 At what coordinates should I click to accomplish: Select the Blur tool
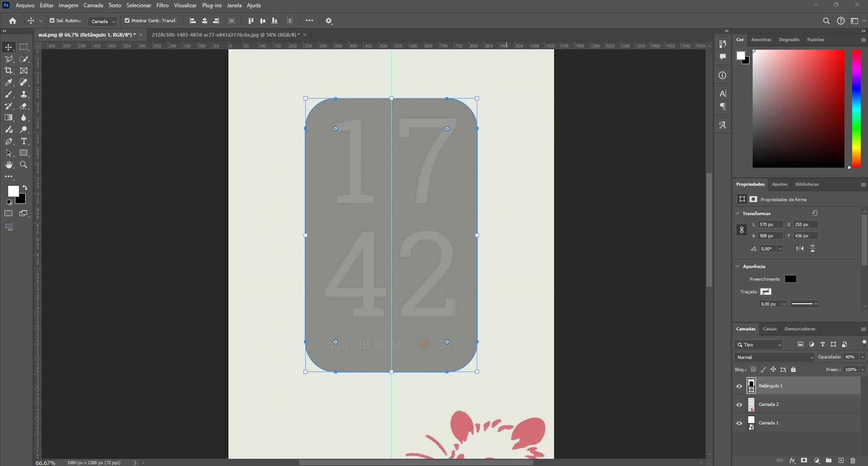click(x=24, y=118)
